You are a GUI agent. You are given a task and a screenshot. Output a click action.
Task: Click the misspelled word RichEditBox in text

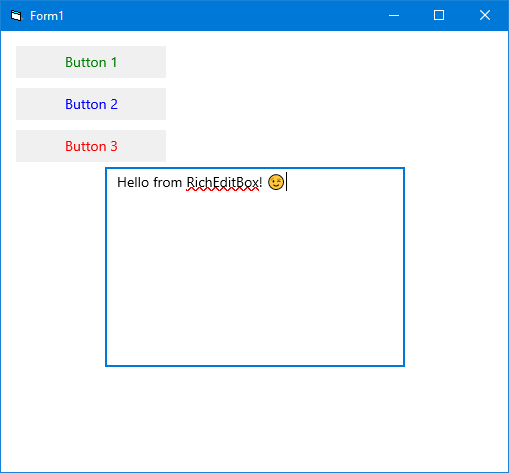click(x=222, y=183)
